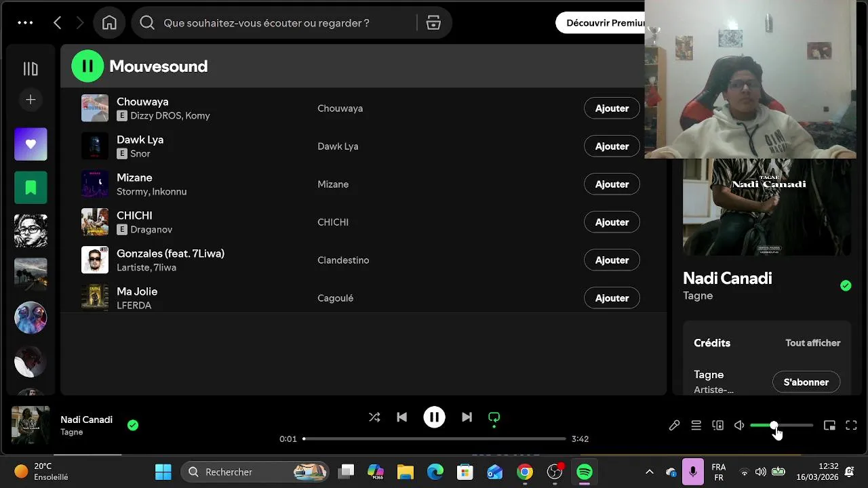Open sidebar playlist with two masked figures

point(31,318)
